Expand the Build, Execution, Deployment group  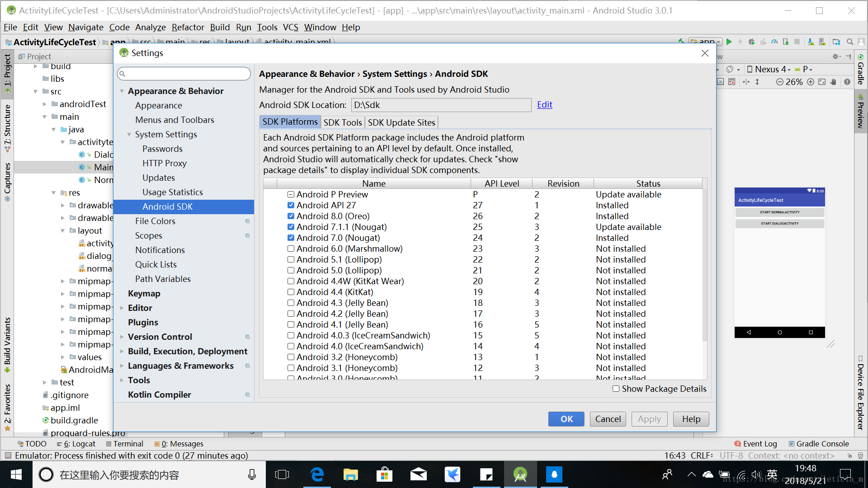(x=122, y=351)
